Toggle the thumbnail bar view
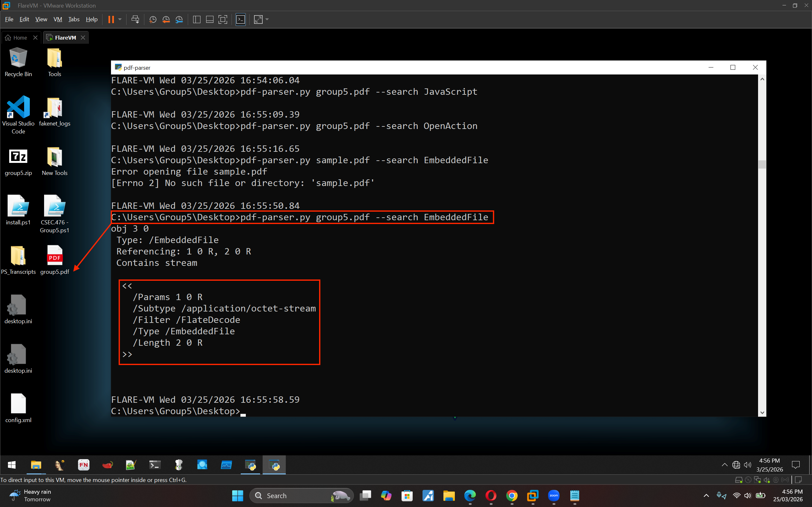This screenshot has height=507, width=812. pos(210,19)
